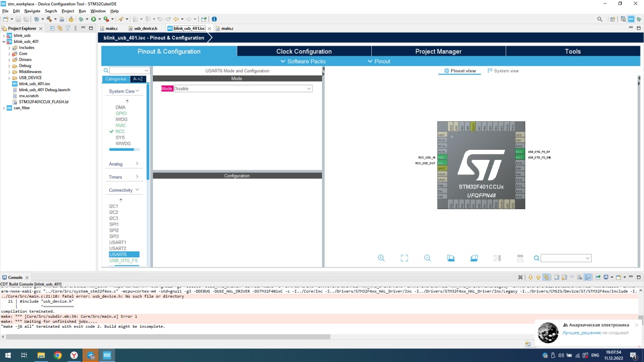Click the blue Information icon in the toolbar
644x362 pixels.
click(214, 19)
